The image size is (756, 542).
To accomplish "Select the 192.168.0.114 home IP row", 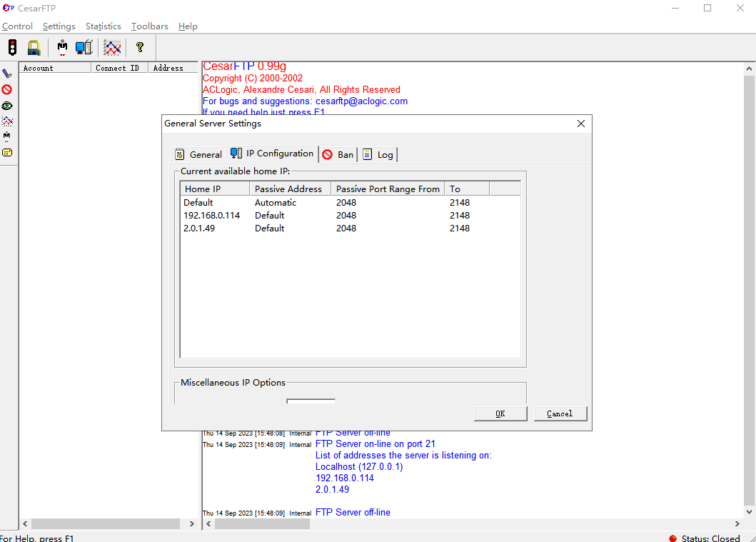I will [x=211, y=215].
